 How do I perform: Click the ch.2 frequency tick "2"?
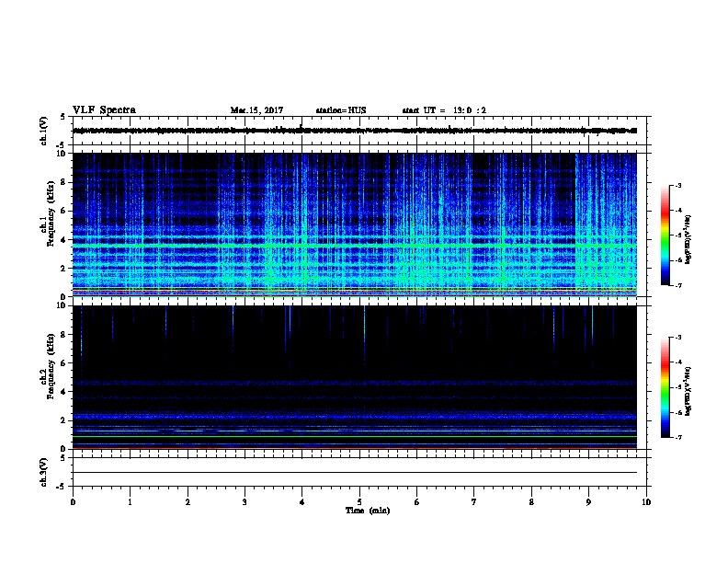(x=63, y=420)
